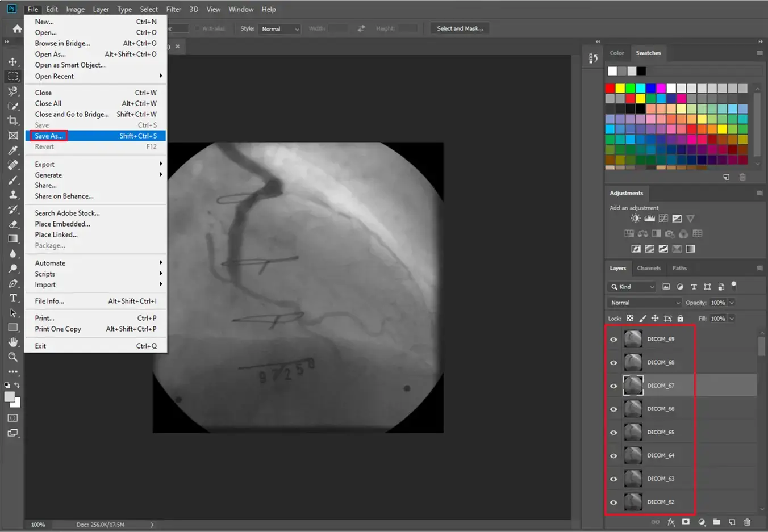Open the Image menu
The image size is (768, 532).
75,9
